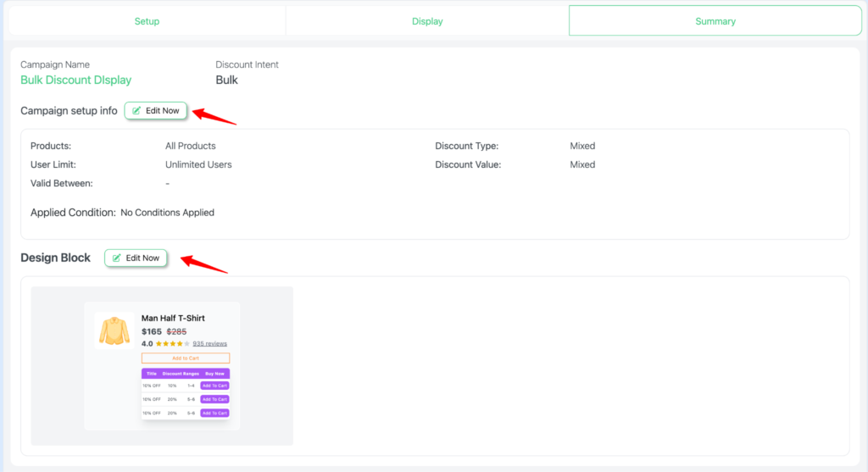Click the pencil icon beside Design Block

117,258
